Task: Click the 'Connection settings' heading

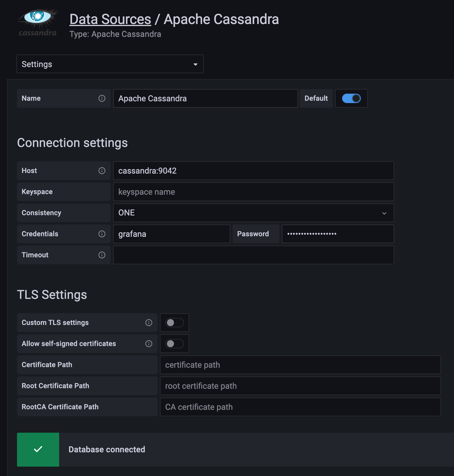Action: point(72,143)
